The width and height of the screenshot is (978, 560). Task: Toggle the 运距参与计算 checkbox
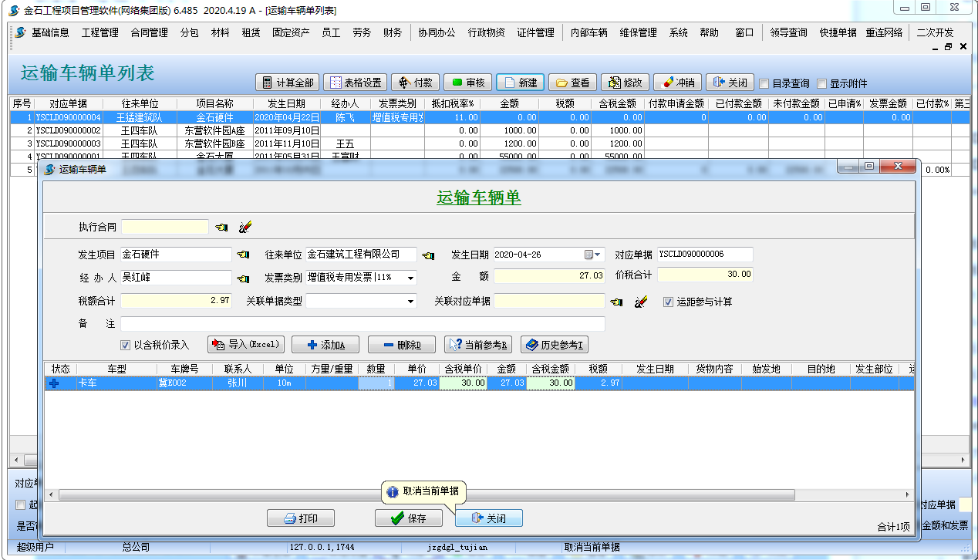click(669, 302)
